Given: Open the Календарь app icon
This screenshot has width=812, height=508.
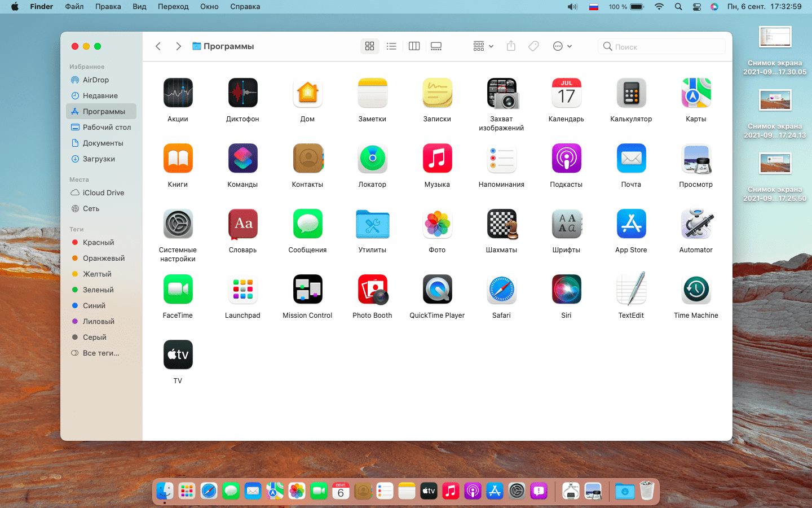Looking at the screenshot, I should (566, 93).
